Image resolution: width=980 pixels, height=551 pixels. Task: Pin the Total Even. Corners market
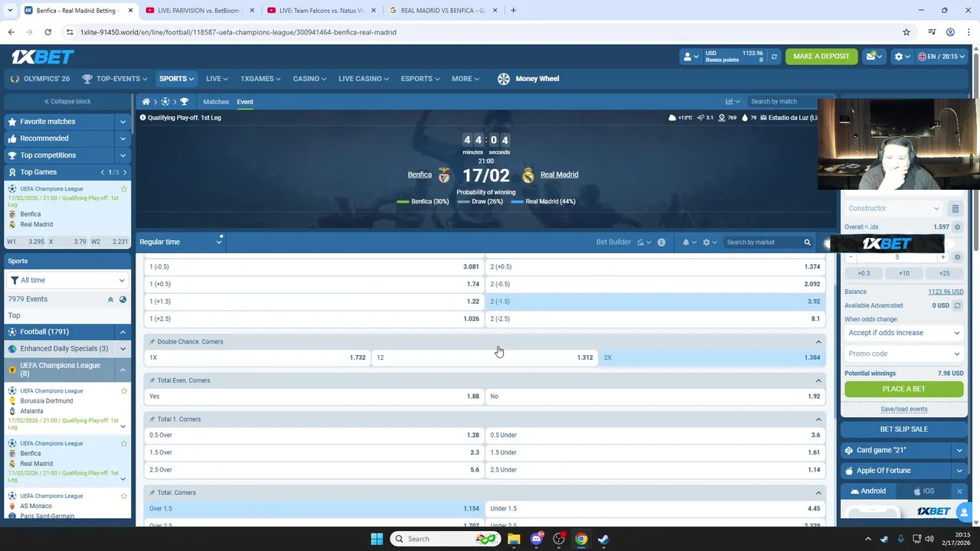152,380
